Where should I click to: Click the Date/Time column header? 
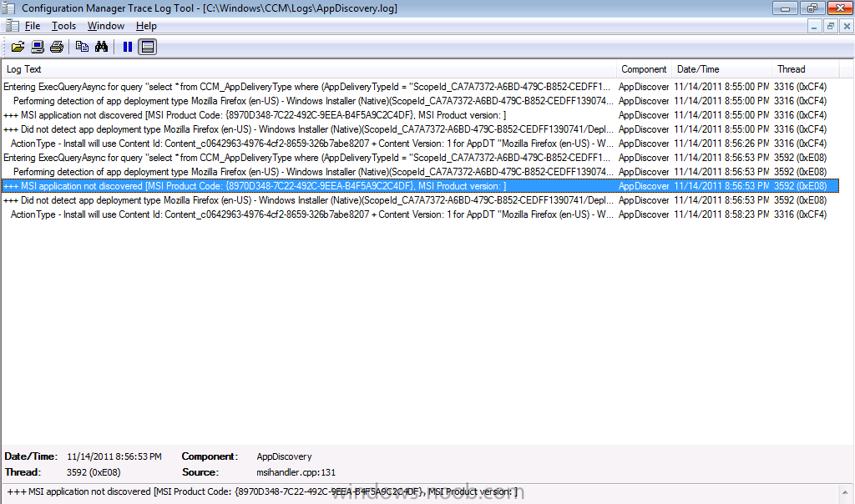tap(722, 69)
